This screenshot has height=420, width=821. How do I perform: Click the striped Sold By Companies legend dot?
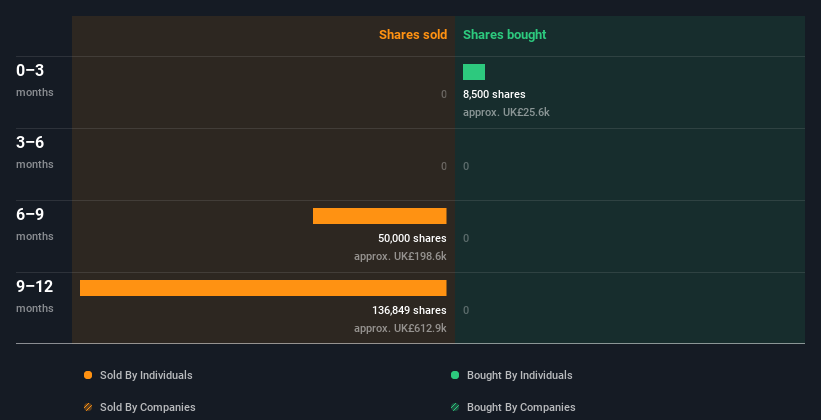88,407
